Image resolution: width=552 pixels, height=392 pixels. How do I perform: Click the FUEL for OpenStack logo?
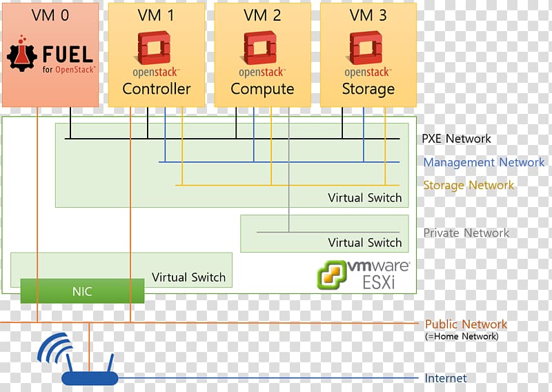point(50,55)
